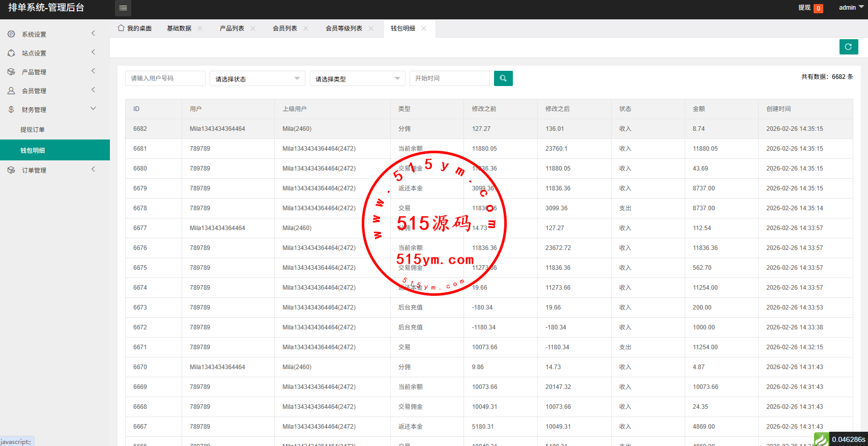This screenshot has width=868, height=446.
Task: Close the 会员等级列表 tab
Action: tap(371, 29)
